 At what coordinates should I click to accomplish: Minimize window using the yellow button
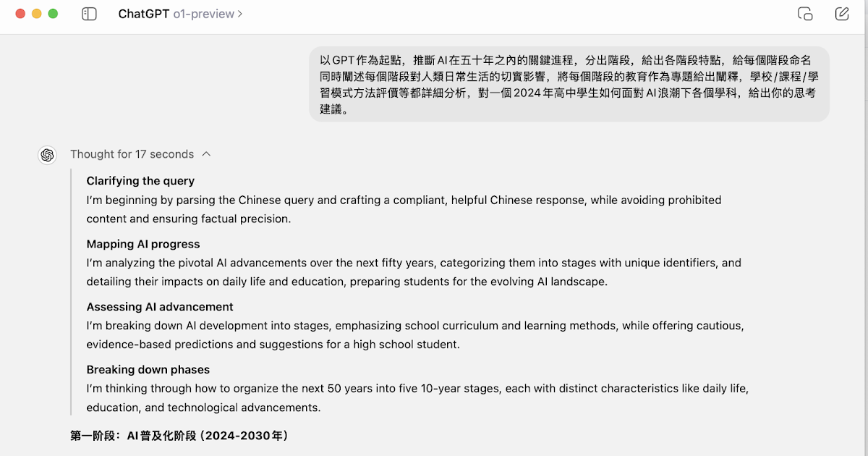click(36, 14)
